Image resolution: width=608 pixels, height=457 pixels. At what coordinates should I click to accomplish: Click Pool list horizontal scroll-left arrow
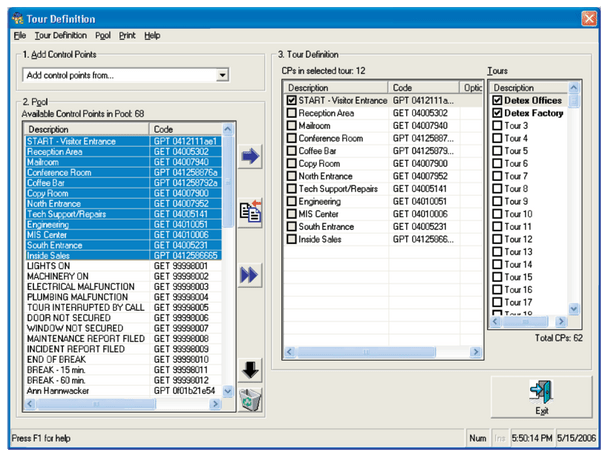tap(30, 404)
